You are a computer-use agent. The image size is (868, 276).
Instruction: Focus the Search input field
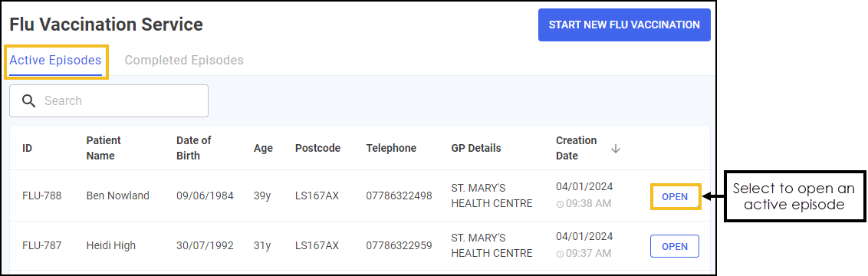pos(109,100)
